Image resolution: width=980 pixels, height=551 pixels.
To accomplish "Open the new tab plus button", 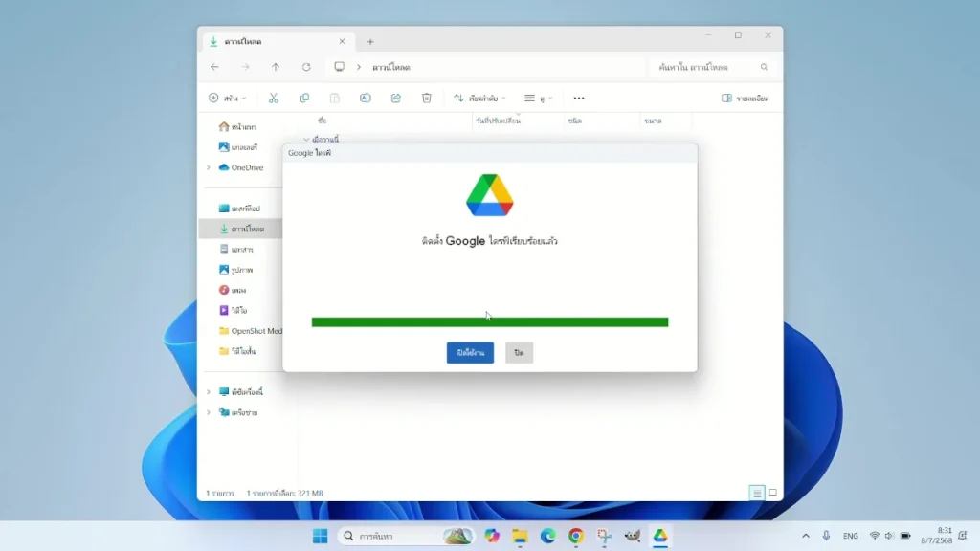I will [370, 41].
